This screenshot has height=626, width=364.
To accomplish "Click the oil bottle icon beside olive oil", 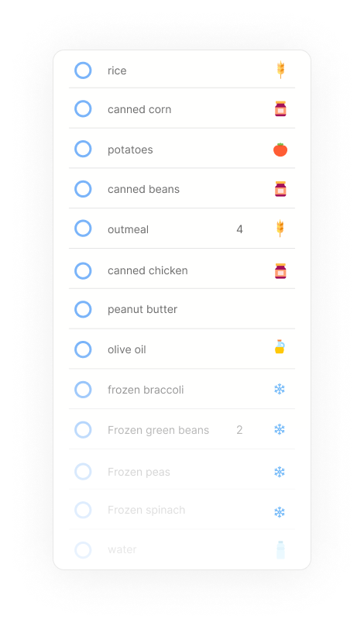I will (x=280, y=347).
